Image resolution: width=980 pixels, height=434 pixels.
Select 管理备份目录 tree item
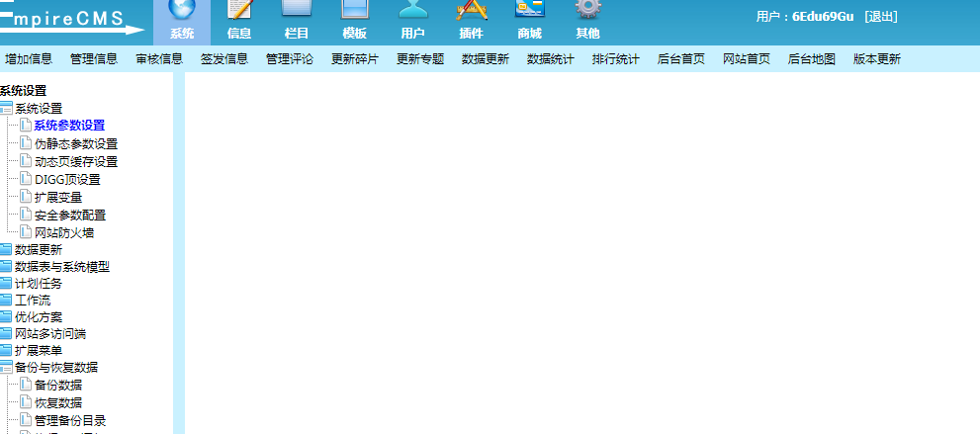[x=70, y=420]
